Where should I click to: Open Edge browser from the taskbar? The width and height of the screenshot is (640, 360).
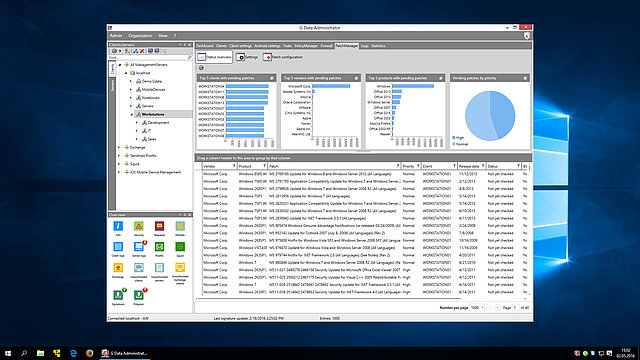tap(73, 353)
